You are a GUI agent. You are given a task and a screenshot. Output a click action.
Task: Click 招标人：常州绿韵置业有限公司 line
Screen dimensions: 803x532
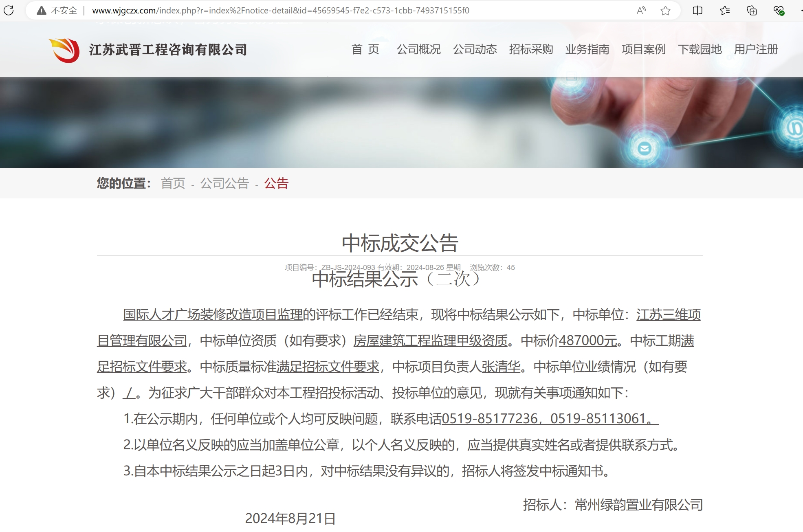[x=613, y=505]
